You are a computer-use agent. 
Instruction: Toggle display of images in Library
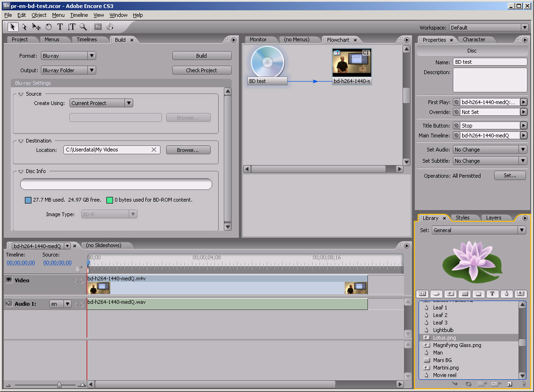450,294
